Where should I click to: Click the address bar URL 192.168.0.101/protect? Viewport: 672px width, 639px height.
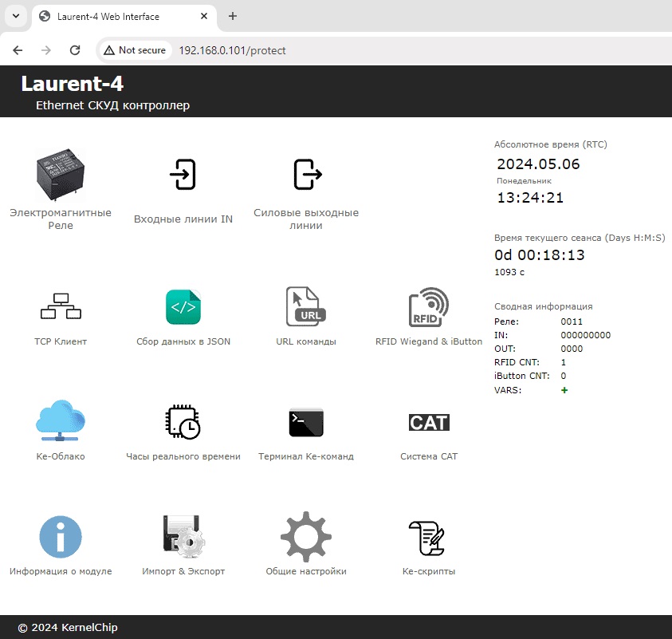point(232,50)
